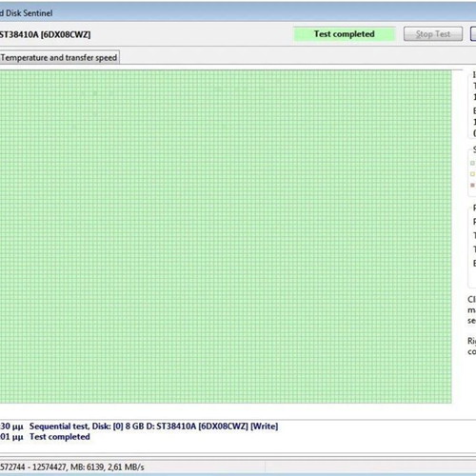476x476 pixels.
Task: Select the bottom-left block of the surface map
Action: (2, 401)
